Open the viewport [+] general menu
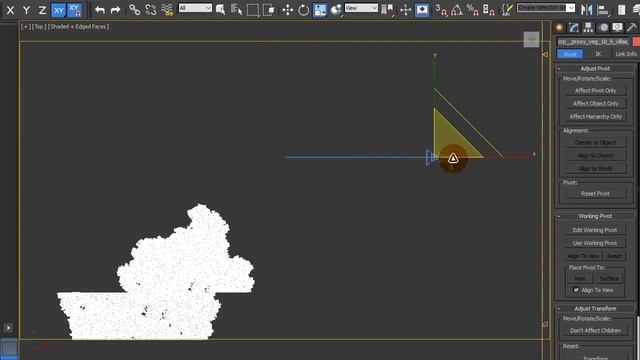Viewport: 640px width, 360px height. click(25, 27)
